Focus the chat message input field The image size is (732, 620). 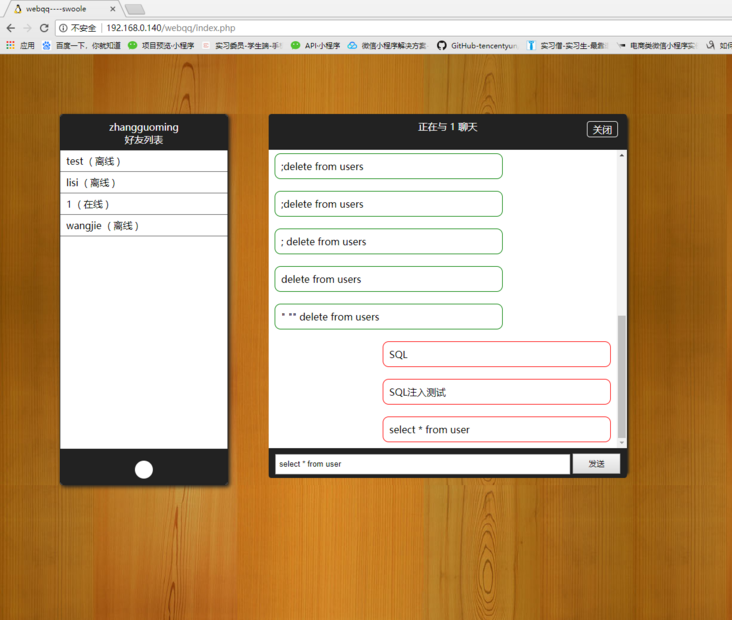tap(422, 464)
